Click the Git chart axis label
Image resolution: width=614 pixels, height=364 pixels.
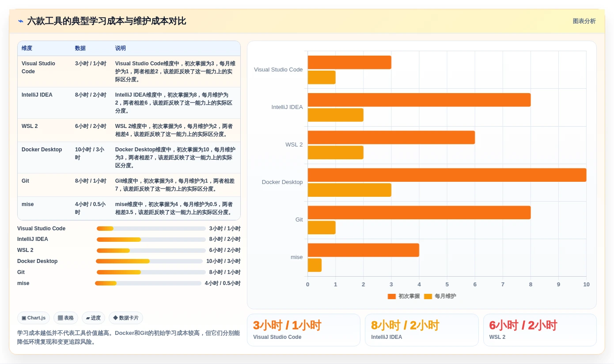[x=299, y=220]
